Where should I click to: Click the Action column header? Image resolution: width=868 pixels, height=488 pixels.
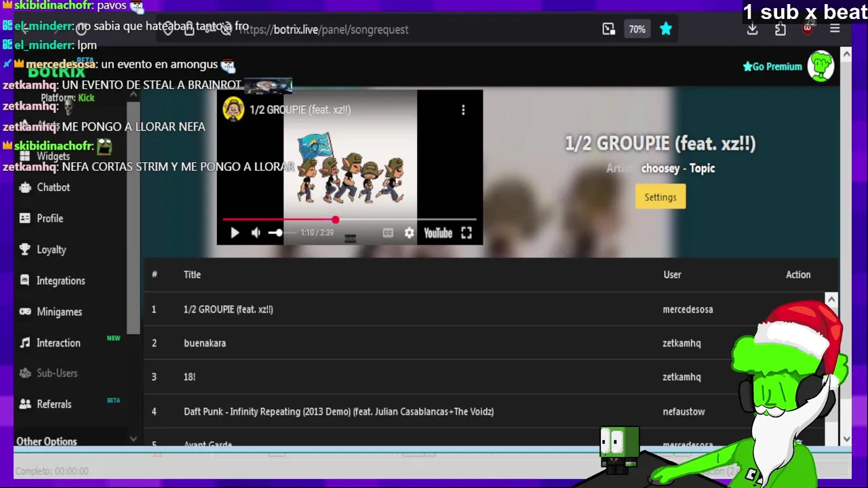point(798,274)
